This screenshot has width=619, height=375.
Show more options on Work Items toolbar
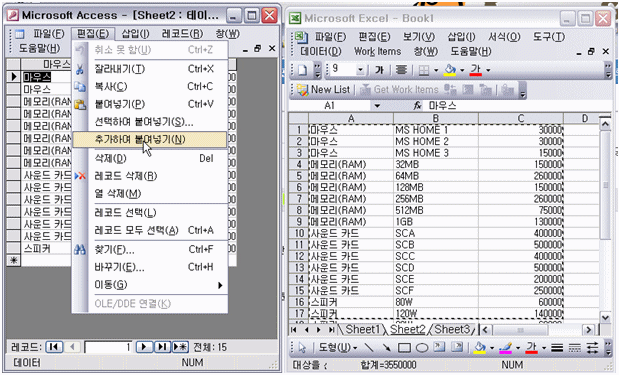tap(523, 90)
